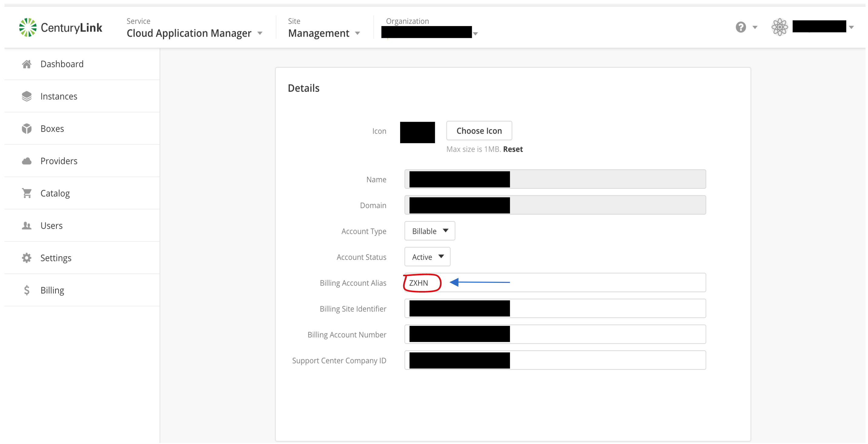868x444 pixels.
Task: Click the Billing Account Alias field
Action: point(555,283)
